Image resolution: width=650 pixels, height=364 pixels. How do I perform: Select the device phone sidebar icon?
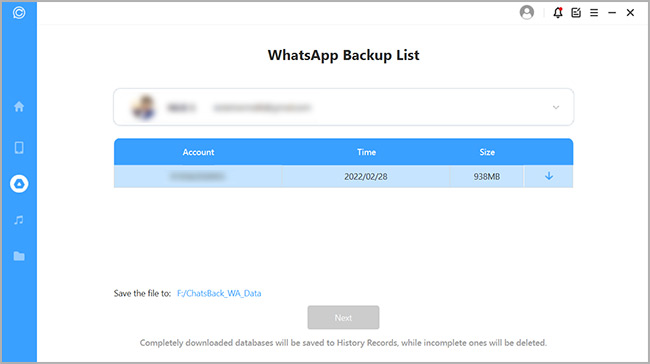coord(19,148)
